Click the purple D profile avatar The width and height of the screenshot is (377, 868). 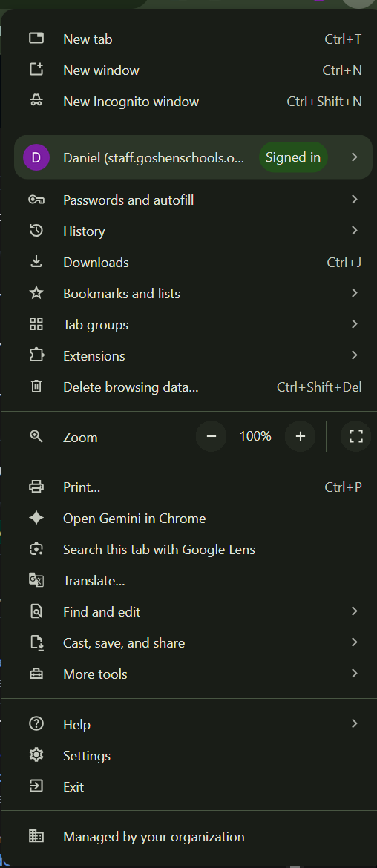pos(36,157)
